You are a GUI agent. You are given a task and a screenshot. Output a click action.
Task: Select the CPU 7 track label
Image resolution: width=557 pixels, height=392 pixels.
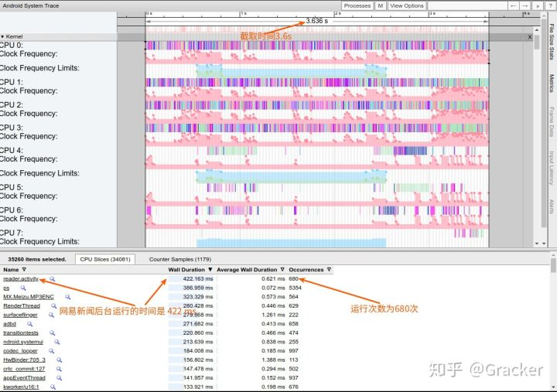point(12,233)
